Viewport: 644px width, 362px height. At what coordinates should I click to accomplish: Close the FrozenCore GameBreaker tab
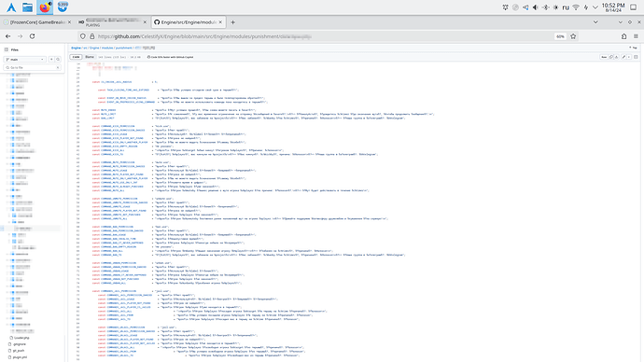(69, 22)
